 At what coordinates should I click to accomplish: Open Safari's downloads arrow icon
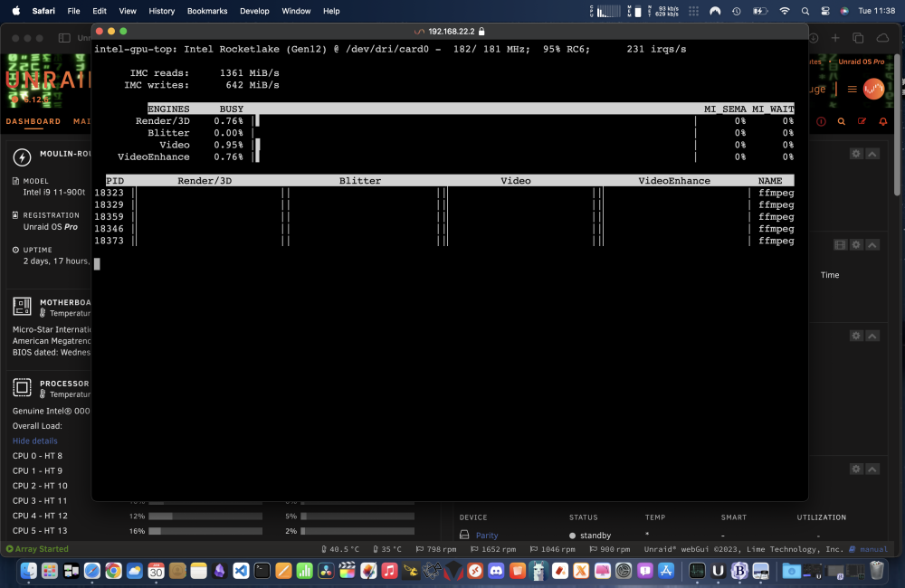tap(814, 38)
